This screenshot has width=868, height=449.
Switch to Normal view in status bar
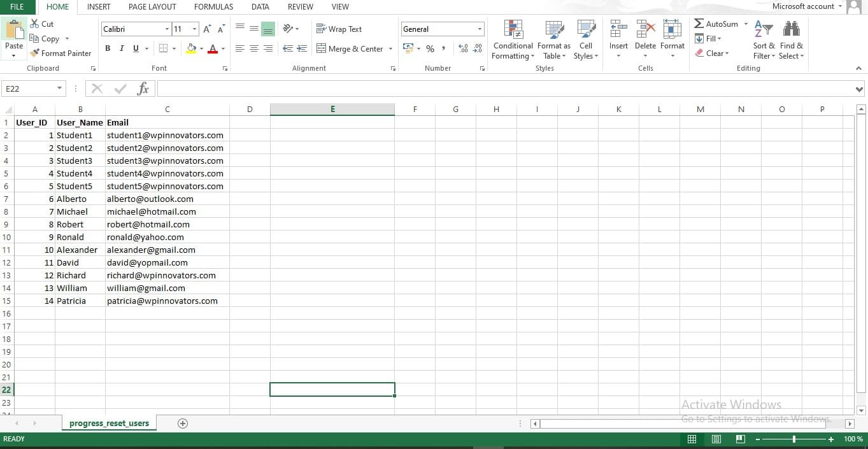[692, 439]
